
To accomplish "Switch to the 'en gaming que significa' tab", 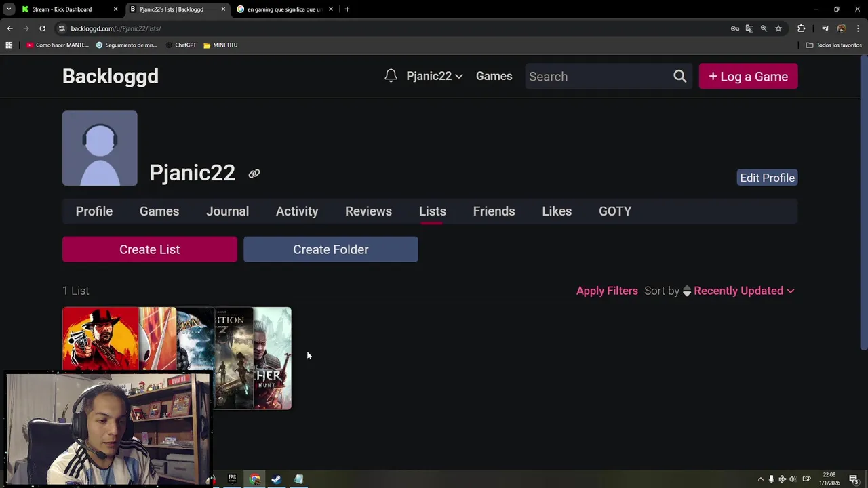I will 283,9.
